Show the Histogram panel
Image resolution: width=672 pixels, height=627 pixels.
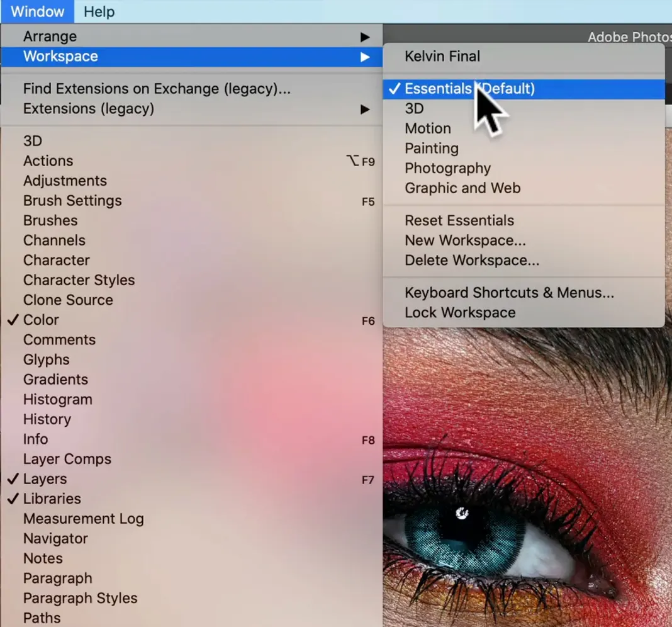coord(191,399)
